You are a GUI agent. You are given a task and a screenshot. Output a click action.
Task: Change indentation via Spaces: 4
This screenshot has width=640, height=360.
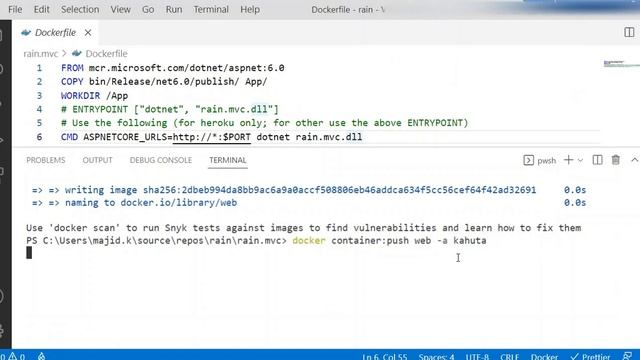pyautogui.click(x=436, y=356)
